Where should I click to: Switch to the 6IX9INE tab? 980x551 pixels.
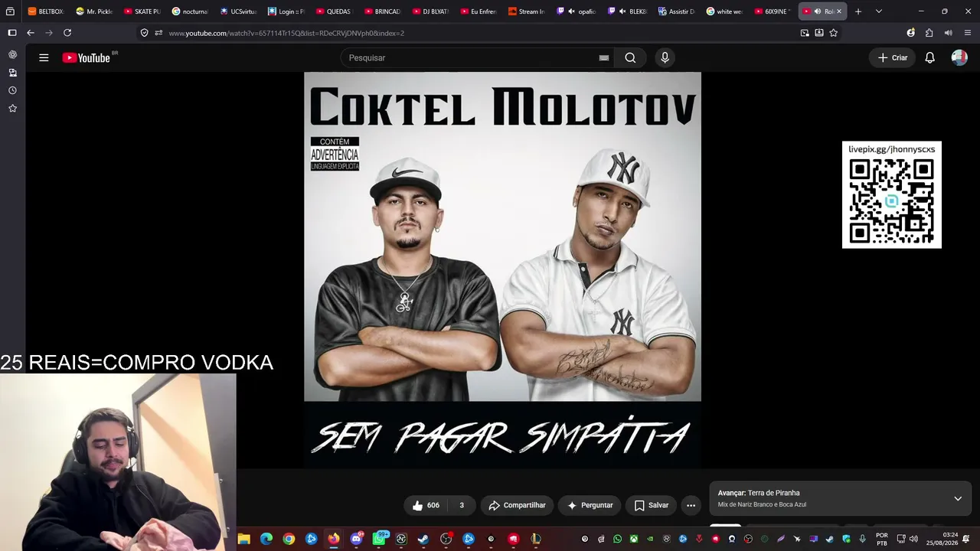(x=773, y=11)
